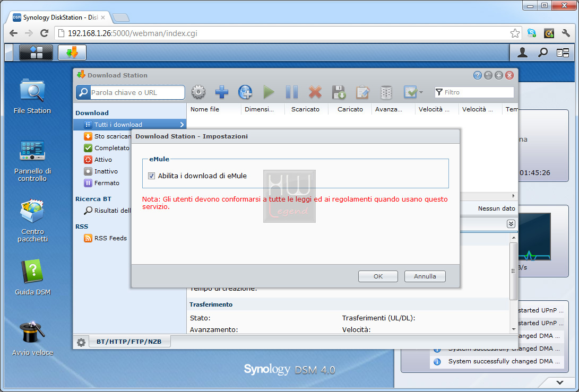Viewport: 579px width, 392px height.
Task: Click the Skype extension icon in Chrome
Action: 532,33
